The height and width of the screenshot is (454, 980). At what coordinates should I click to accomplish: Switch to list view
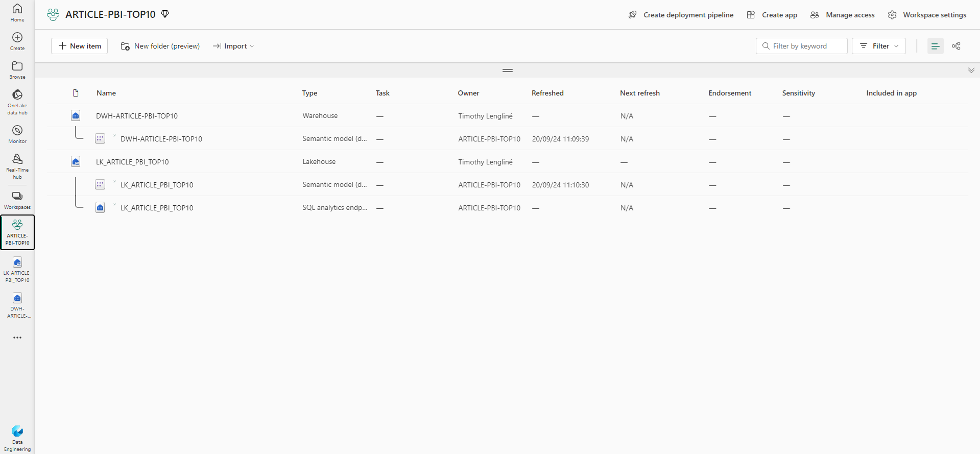point(935,46)
